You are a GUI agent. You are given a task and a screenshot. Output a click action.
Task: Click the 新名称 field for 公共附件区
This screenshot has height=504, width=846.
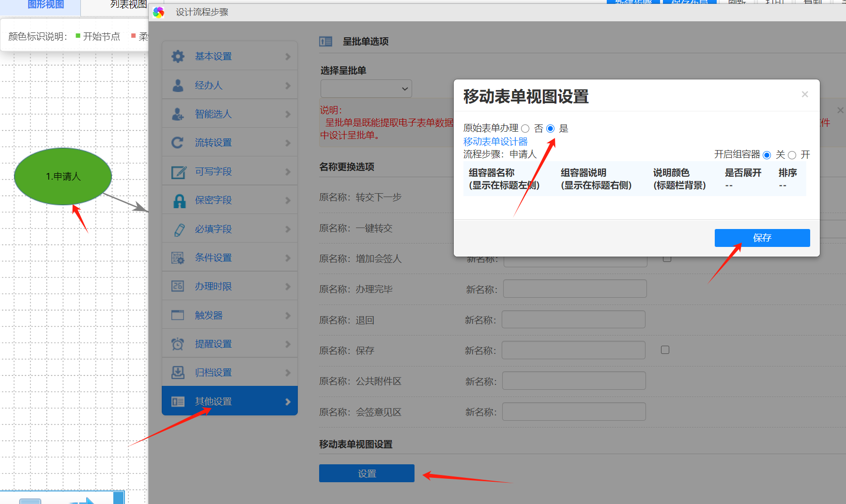click(574, 381)
